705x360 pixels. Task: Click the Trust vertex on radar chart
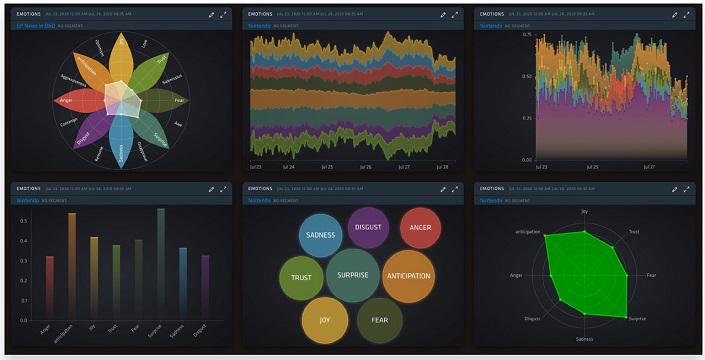pyautogui.click(x=612, y=247)
